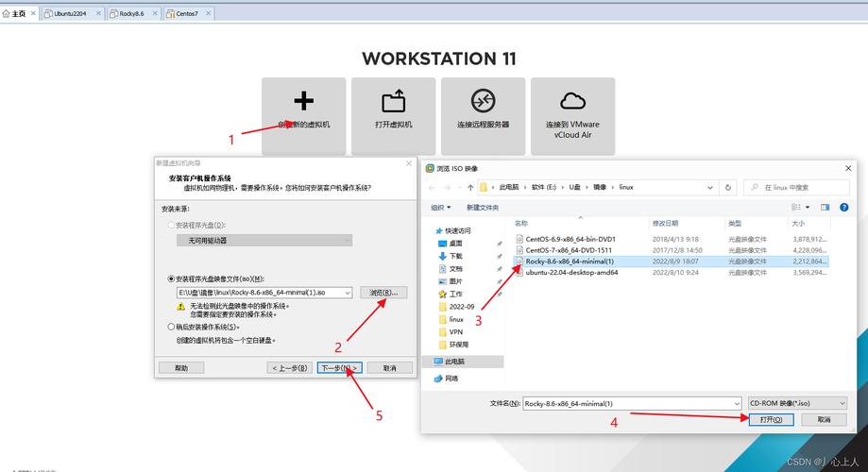868x472 pixels.
Task: Open the view options dropdown arrow
Action: click(808, 207)
